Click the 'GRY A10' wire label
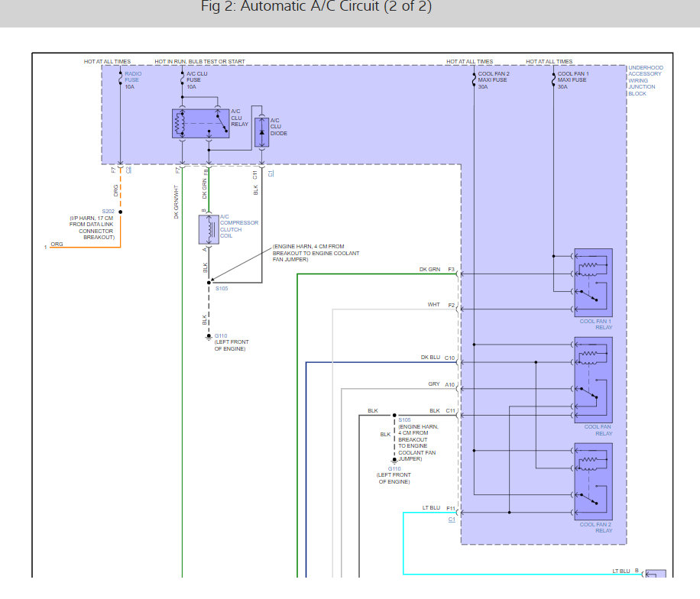Image resolution: width=700 pixels, height=599 pixels. click(x=442, y=384)
